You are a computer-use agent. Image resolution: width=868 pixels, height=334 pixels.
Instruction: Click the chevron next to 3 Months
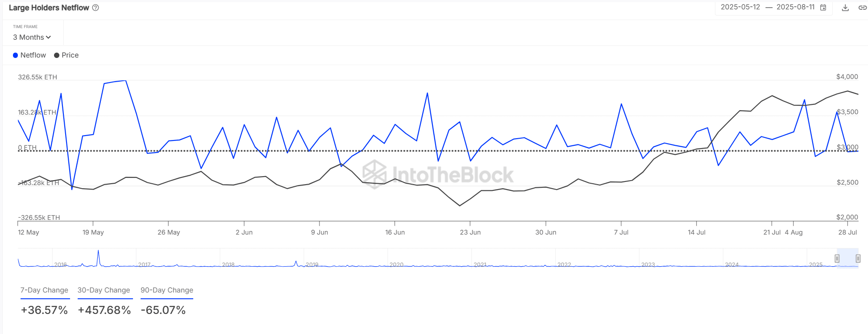click(48, 37)
